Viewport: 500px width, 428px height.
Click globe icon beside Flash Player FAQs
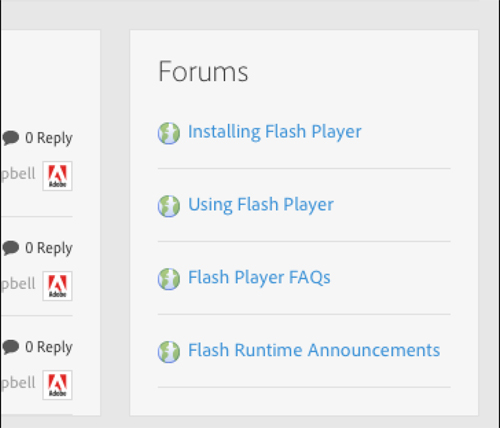tap(169, 279)
